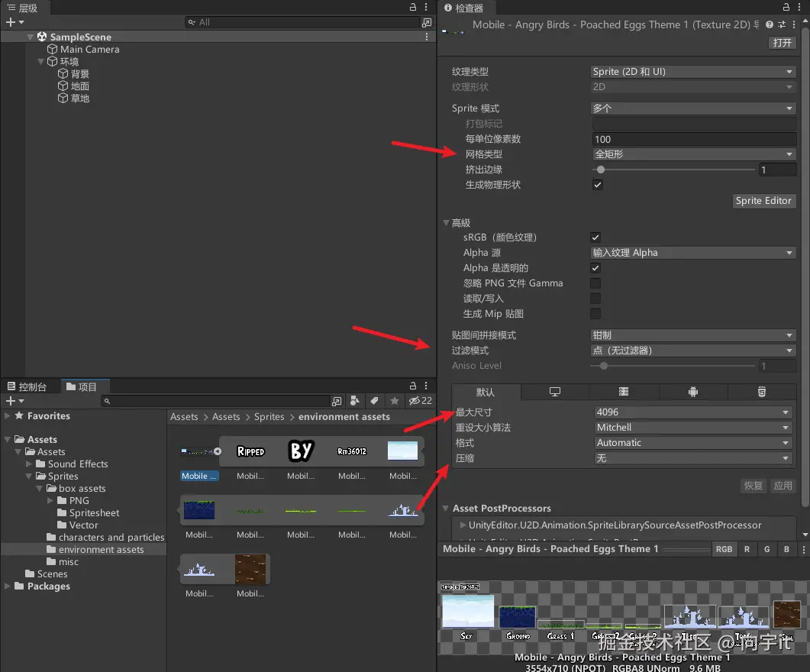Click the Project search field
810x672 pixels.
(x=215, y=401)
